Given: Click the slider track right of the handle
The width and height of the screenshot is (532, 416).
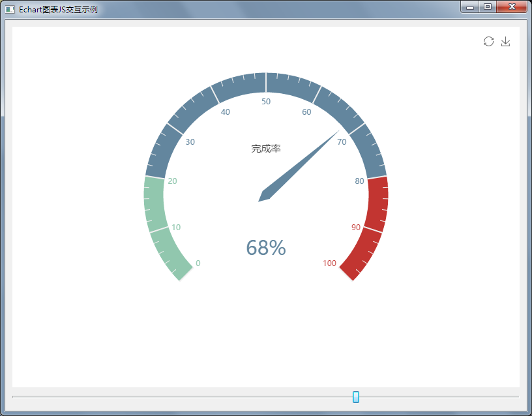Looking at the screenshot, I should click(x=437, y=396).
